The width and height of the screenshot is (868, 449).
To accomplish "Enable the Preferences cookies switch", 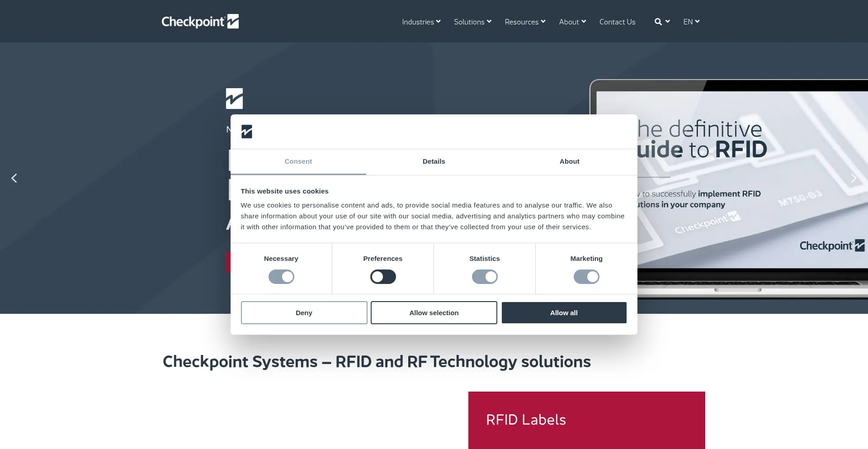I will pyautogui.click(x=383, y=277).
